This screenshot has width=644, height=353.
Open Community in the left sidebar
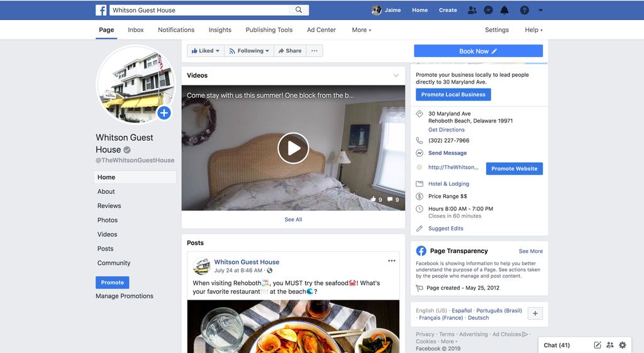[x=114, y=263]
